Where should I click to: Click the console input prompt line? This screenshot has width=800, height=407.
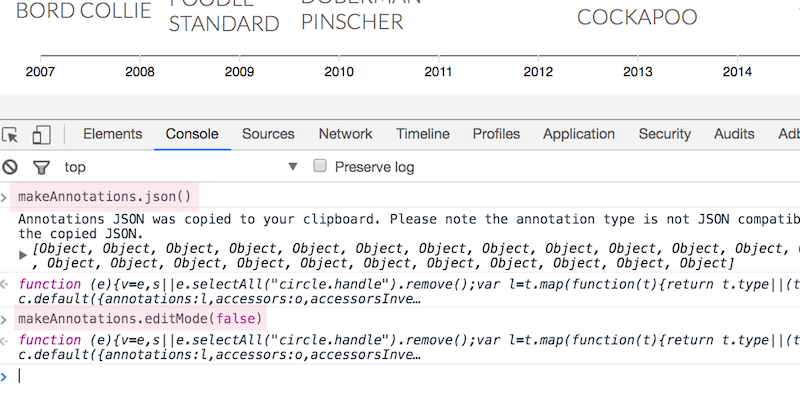click(400, 376)
